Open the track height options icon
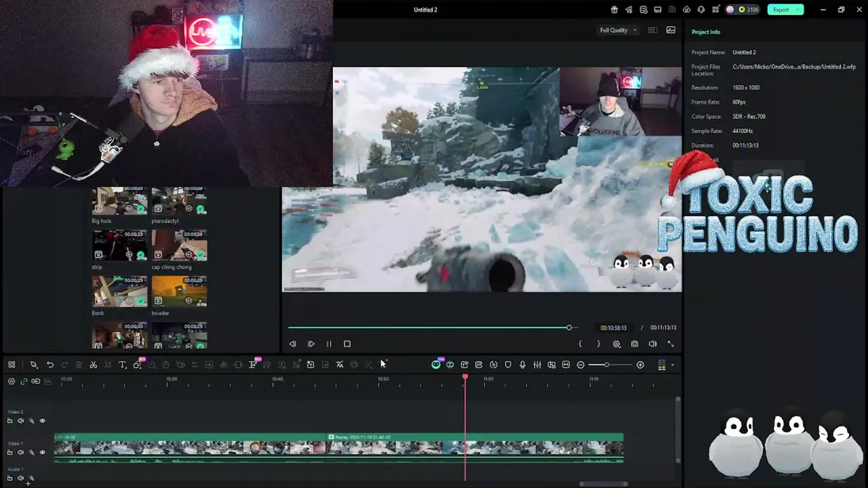The height and width of the screenshot is (488, 868). (662, 365)
